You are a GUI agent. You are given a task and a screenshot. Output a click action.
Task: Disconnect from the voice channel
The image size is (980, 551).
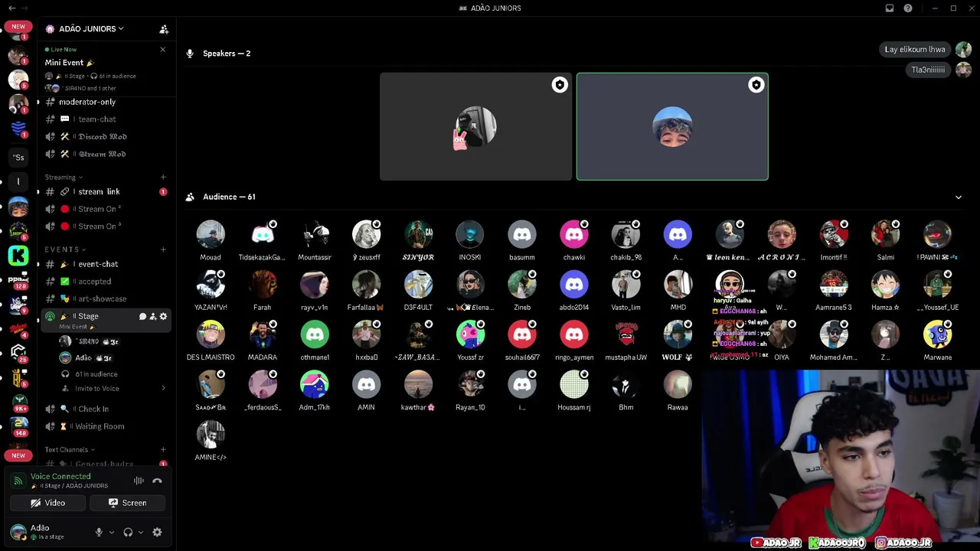tap(157, 481)
